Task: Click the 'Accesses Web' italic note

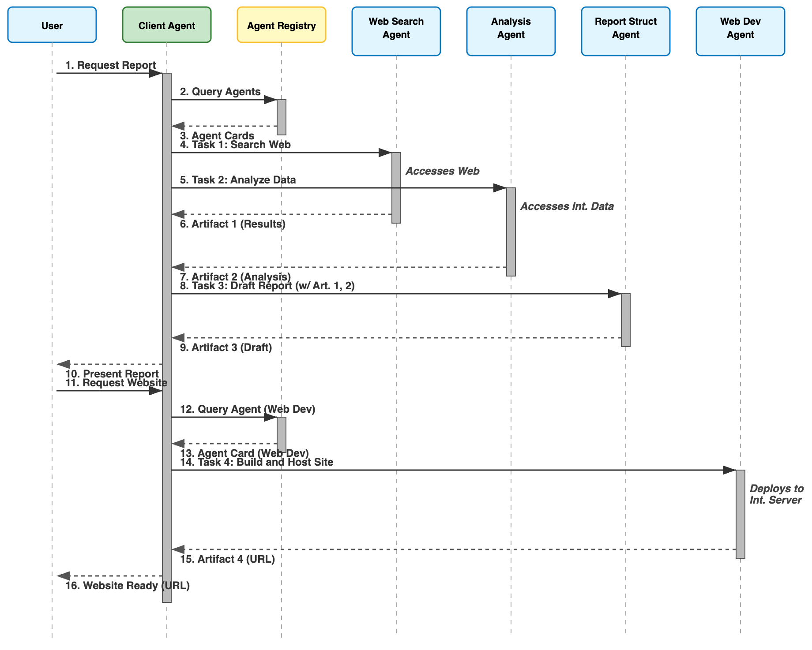Action: click(442, 171)
